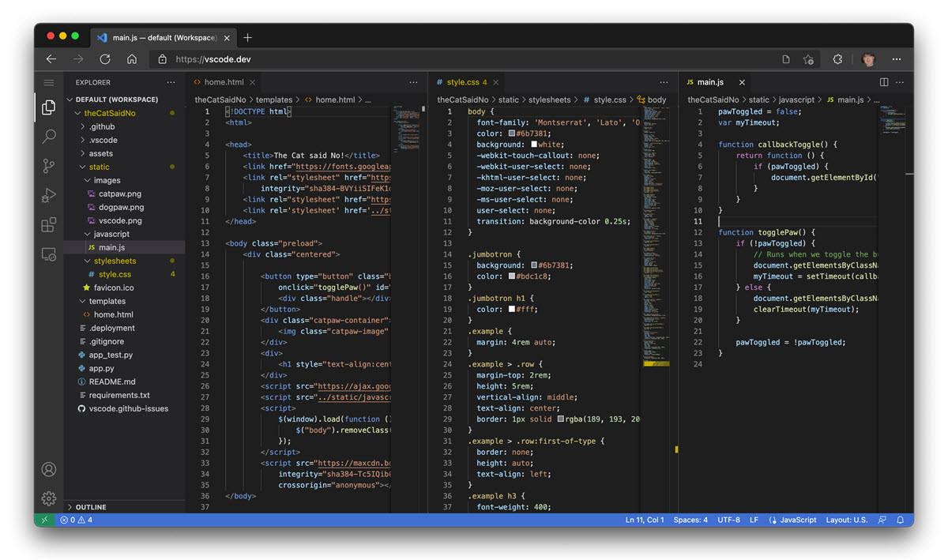Switch to the home.html tab
This screenshot has height=560, width=948.
coord(222,82)
